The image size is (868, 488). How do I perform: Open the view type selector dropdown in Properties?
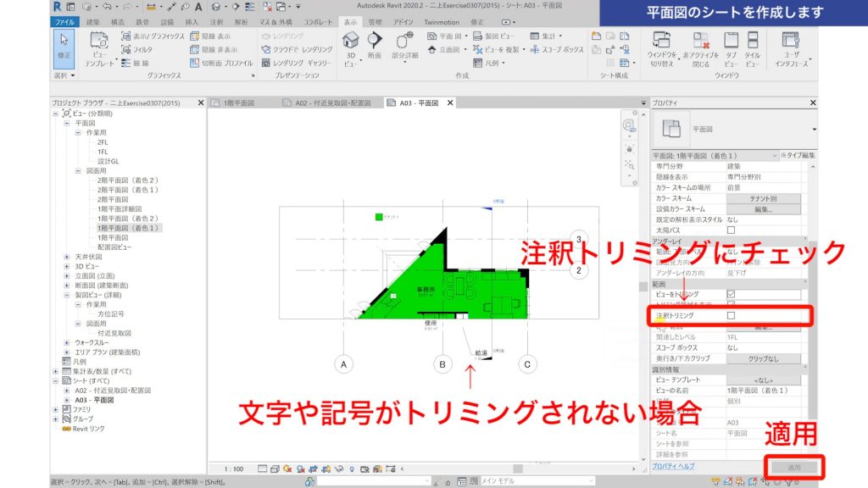pos(775,154)
